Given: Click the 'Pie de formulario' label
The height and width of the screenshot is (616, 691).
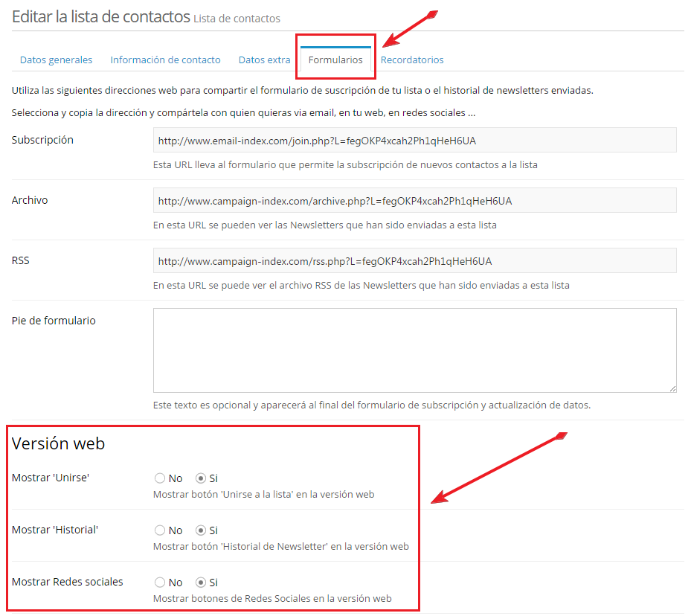Looking at the screenshot, I should [54, 321].
